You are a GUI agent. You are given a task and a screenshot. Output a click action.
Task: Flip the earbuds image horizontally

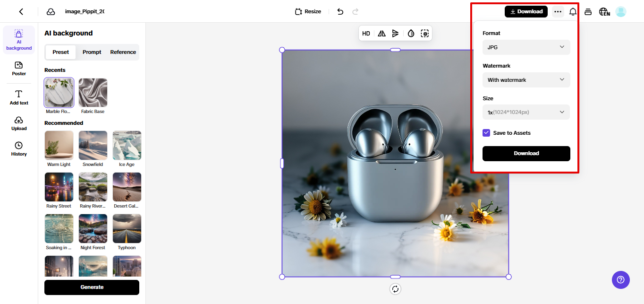381,33
